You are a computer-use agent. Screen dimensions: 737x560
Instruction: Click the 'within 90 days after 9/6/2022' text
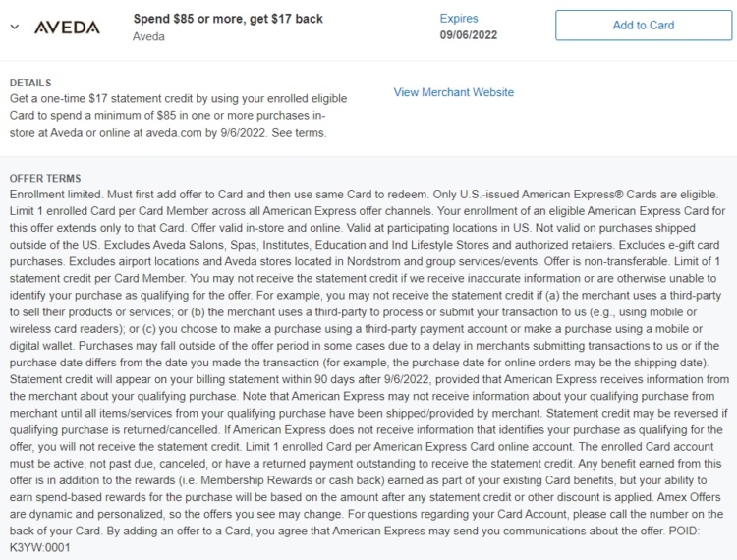(x=356, y=379)
